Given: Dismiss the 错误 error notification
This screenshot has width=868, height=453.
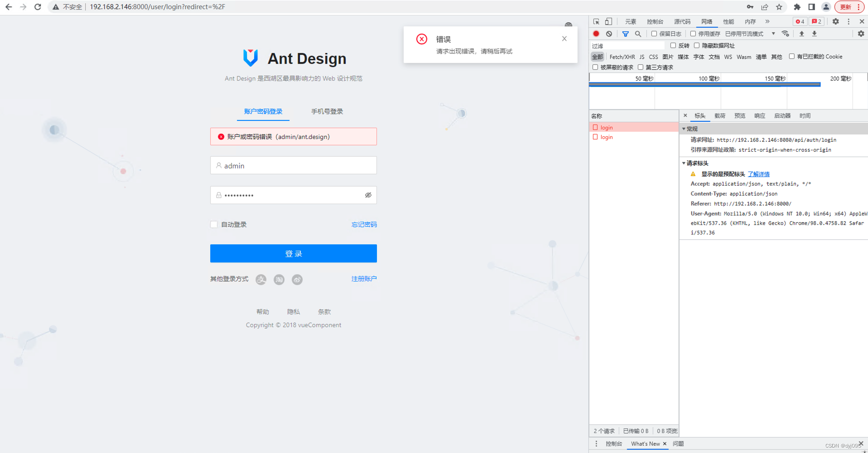Looking at the screenshot, I should tap(564, 38).
